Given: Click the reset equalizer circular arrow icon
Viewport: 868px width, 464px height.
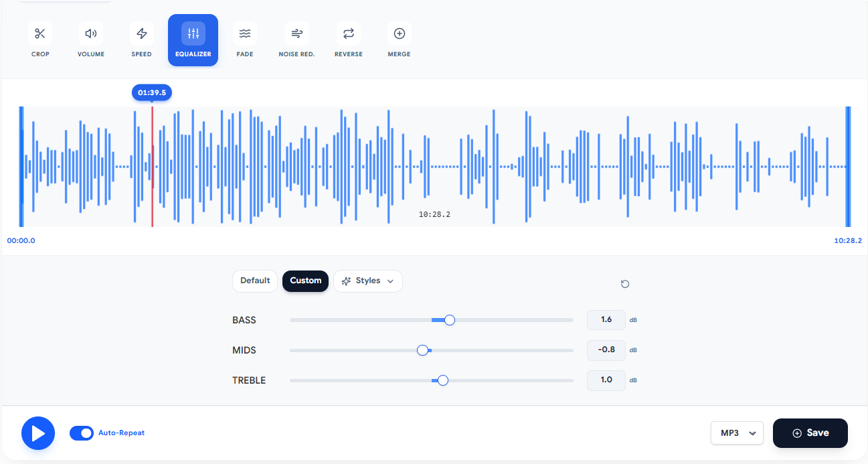Looking at the screenshot, I should tap(625, 284).
